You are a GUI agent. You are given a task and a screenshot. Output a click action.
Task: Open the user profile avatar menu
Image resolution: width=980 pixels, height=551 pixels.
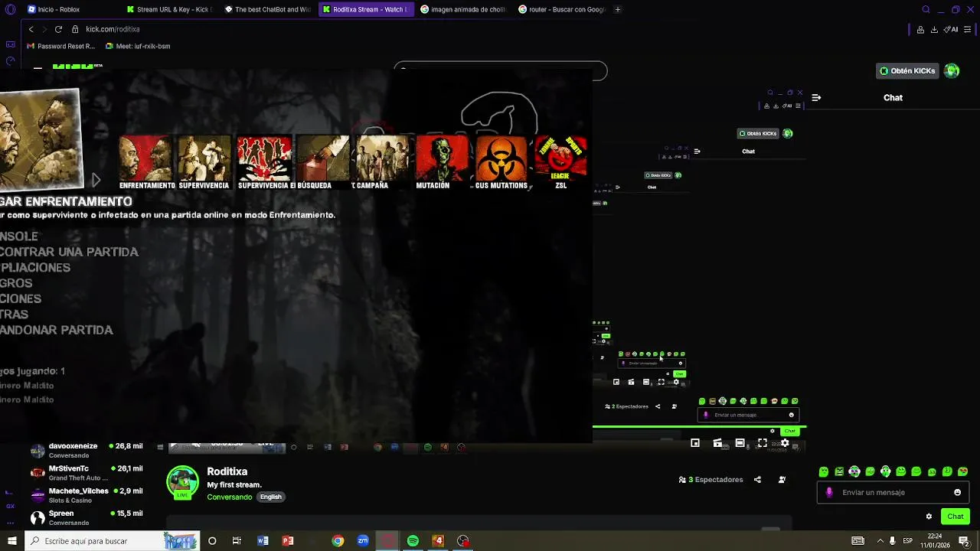coord(952,70)
